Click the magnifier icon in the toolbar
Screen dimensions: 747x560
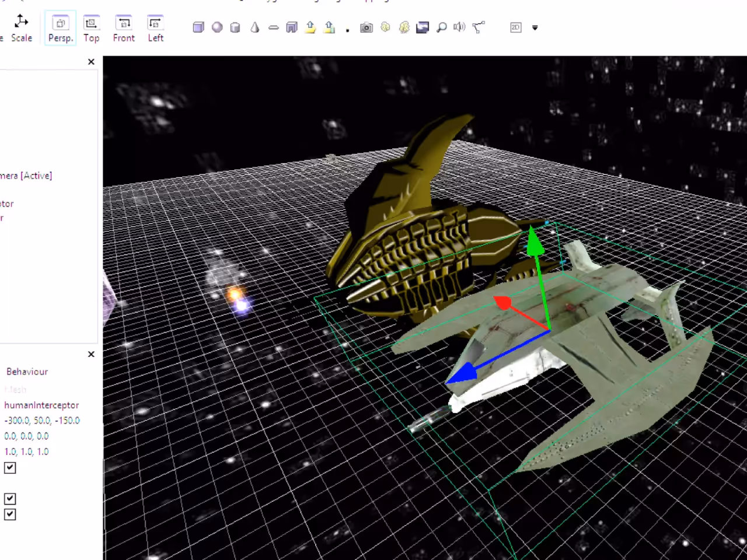point(442,27)
